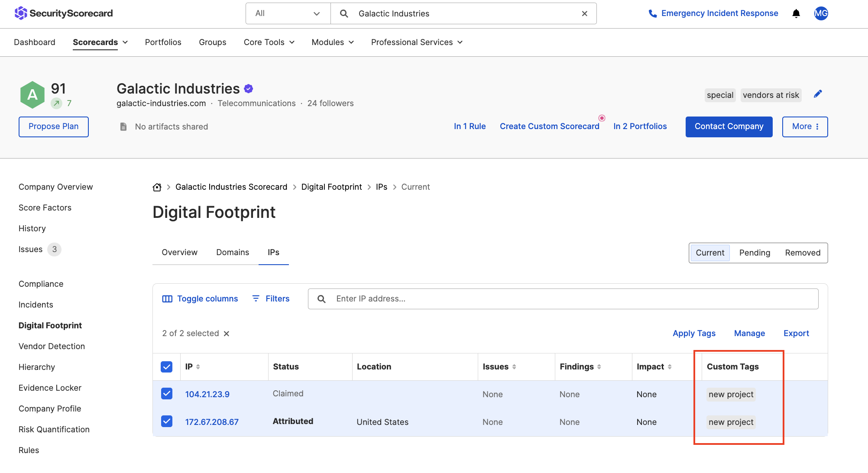The height and width of the screenshot is (473, 868).
Task: Open Groups page
Action: (213, 42)
